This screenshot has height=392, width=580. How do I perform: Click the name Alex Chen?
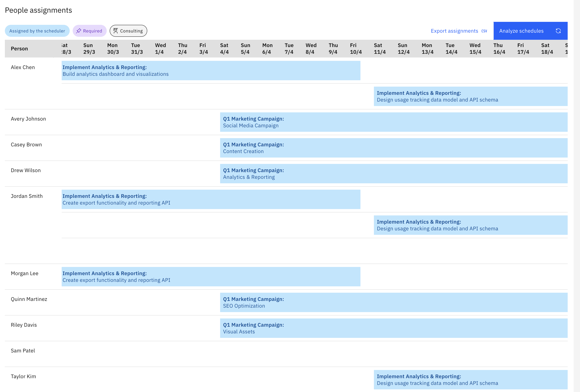pyautogui.click(x=23, y=67)
